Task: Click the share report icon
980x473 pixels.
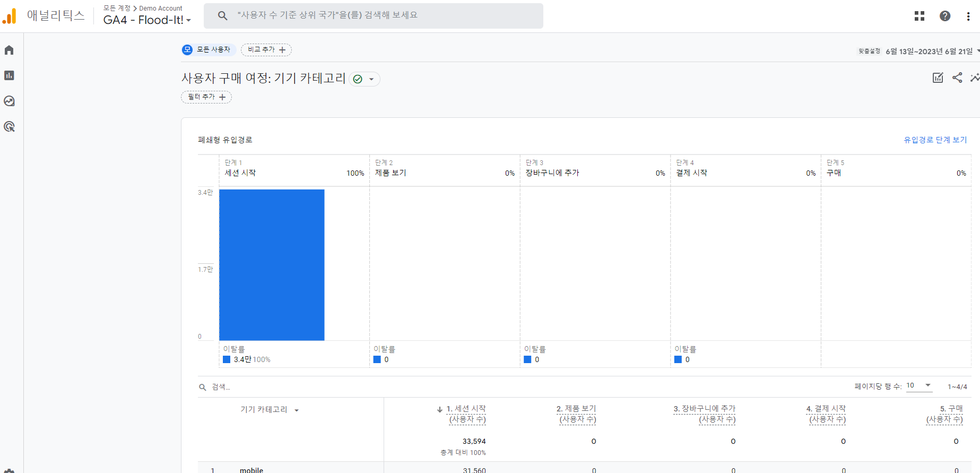Action: click(x=957, y=78)
